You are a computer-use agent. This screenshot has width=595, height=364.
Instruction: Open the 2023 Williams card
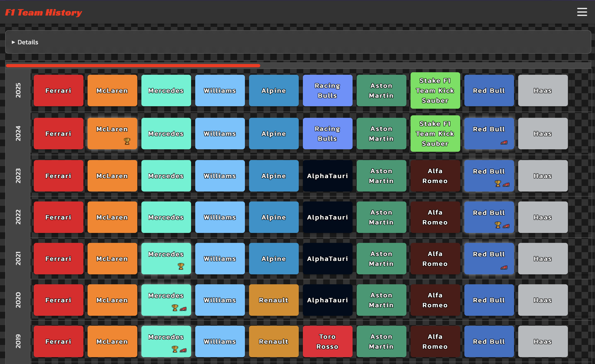[220, 176]
